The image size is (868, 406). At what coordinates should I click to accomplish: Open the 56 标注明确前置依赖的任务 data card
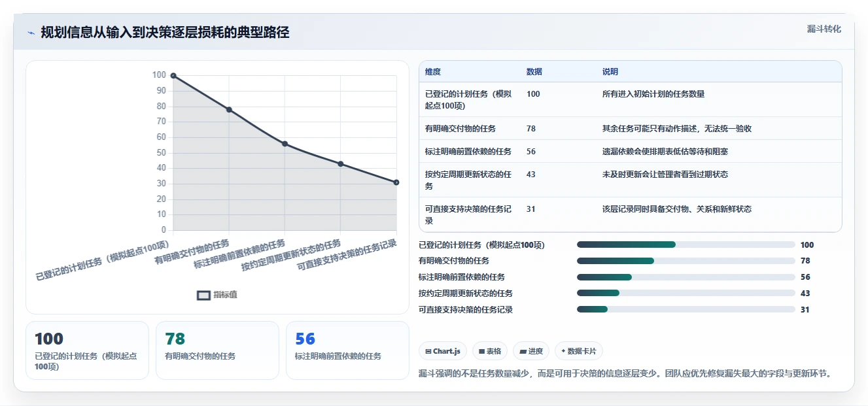[347, 350]
